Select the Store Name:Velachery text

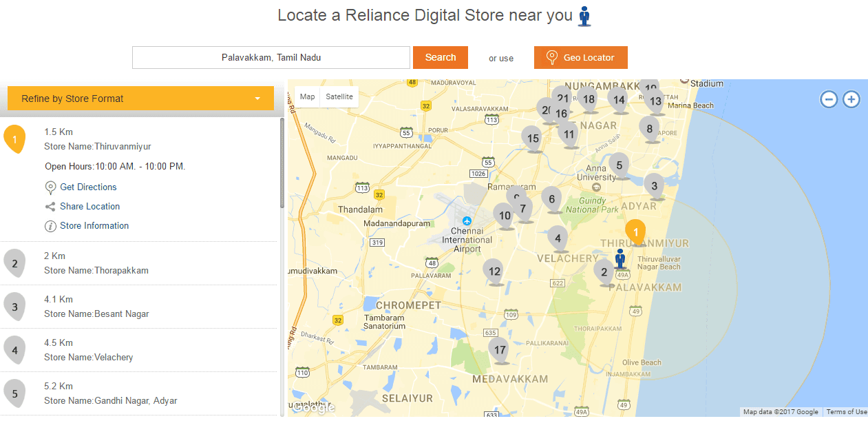point(89,357)
